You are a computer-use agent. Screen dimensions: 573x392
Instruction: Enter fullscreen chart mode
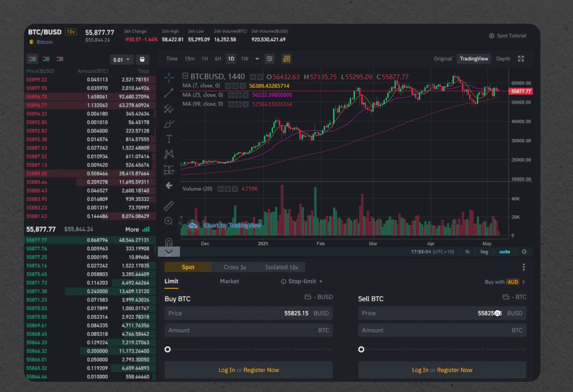click(521, 59)
